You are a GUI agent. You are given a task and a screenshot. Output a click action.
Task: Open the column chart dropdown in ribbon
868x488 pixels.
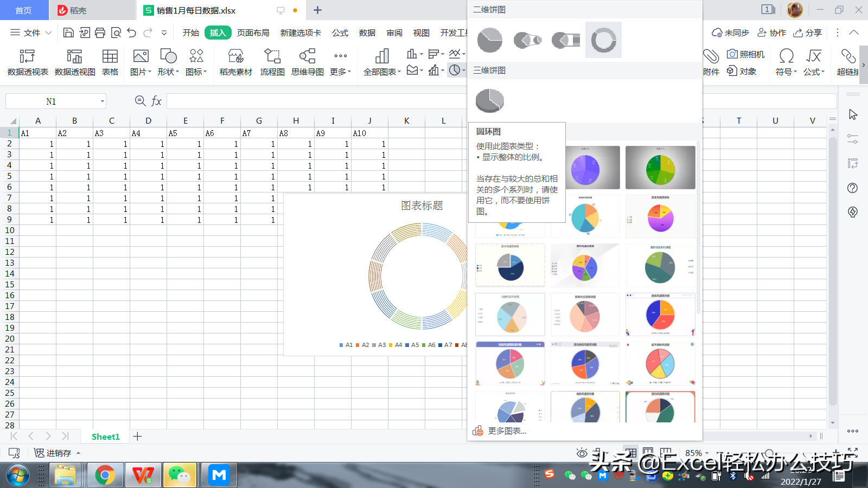(x=414, y=54)
